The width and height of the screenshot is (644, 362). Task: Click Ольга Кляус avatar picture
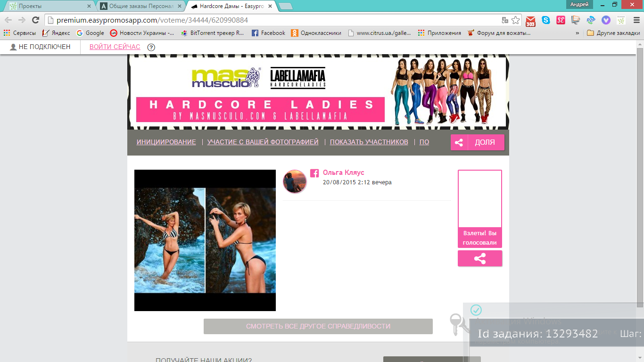(295, 181)
